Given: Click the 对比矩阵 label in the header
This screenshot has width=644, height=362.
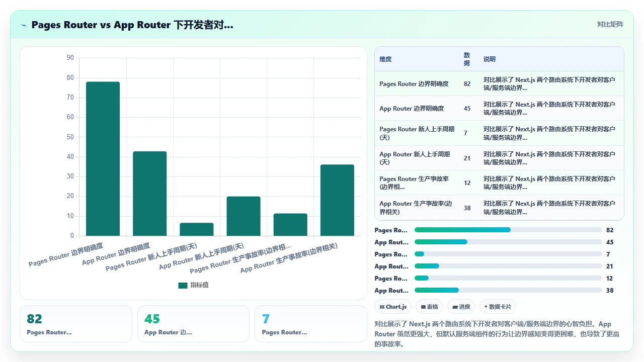Looking at the screenshot, I should 610,24.
